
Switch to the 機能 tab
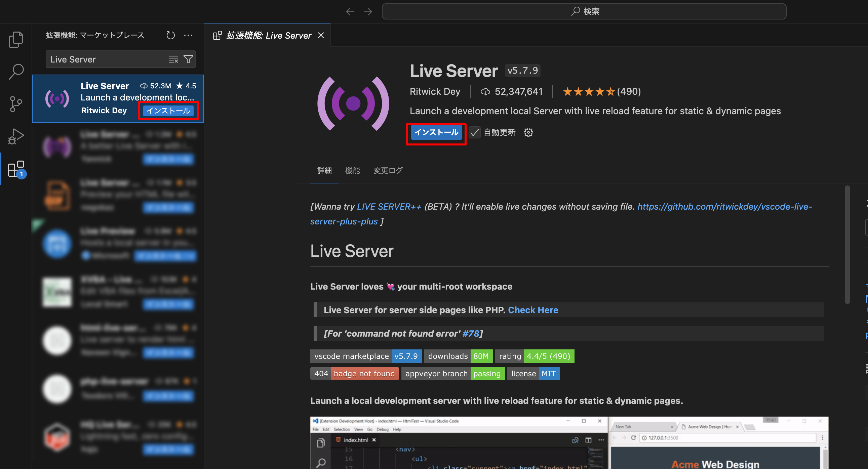click(353, 171)
